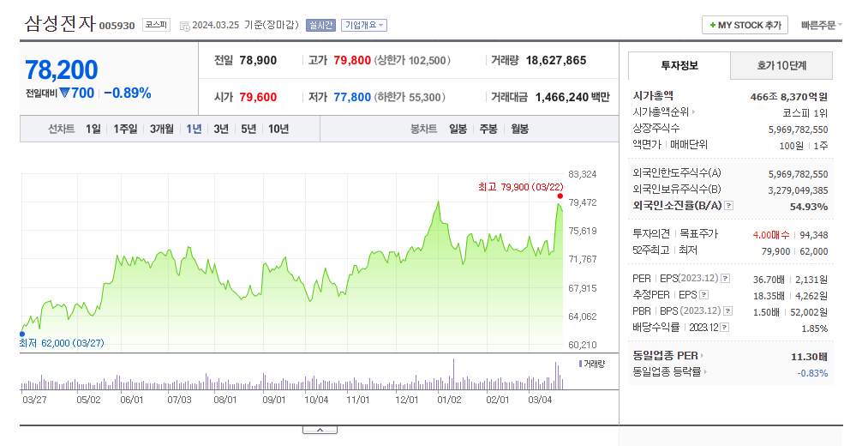Click the -0.89% change percentage

pyautogui.click(x=128, y=93)
